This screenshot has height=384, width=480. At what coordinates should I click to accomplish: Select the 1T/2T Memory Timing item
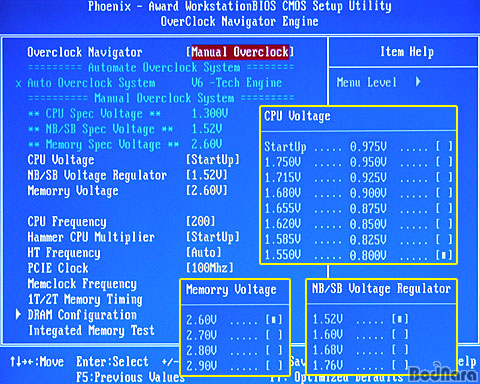[x=85, y=299]
